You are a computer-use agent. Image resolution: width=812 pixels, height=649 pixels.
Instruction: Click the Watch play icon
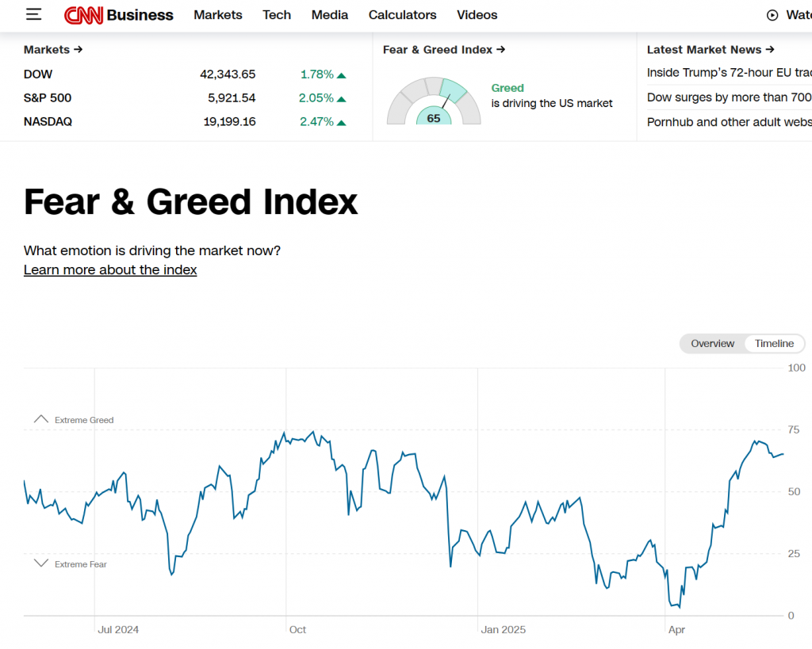pos(772,15)
